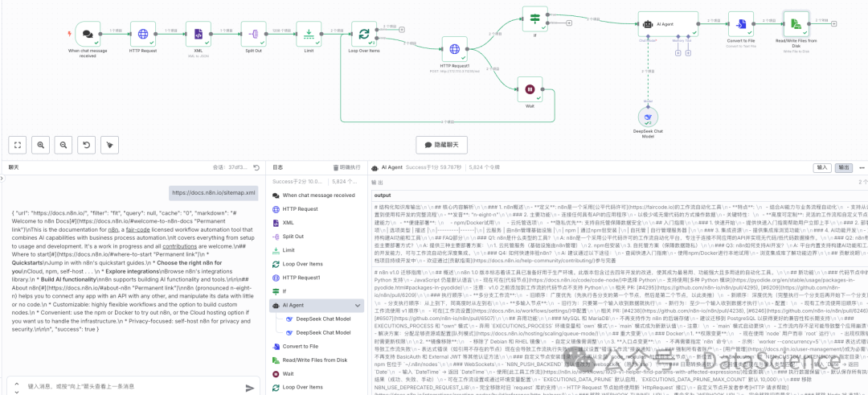The width and height of the screenshot is (868, 395).
Task: Click the 'Success于2分' status text in log
Action: point(296,181)
